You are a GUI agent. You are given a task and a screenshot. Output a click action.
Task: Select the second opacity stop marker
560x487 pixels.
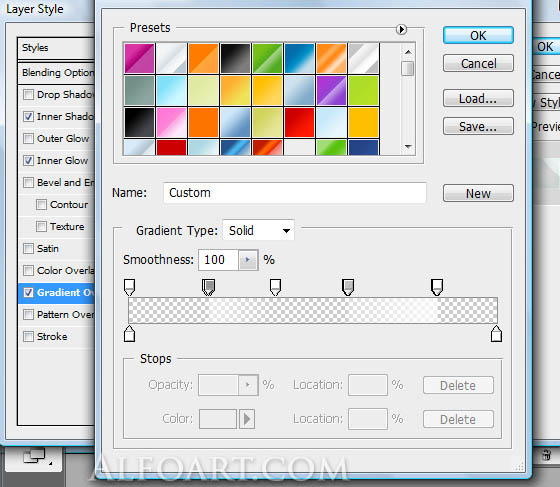(x=209, y=287)
